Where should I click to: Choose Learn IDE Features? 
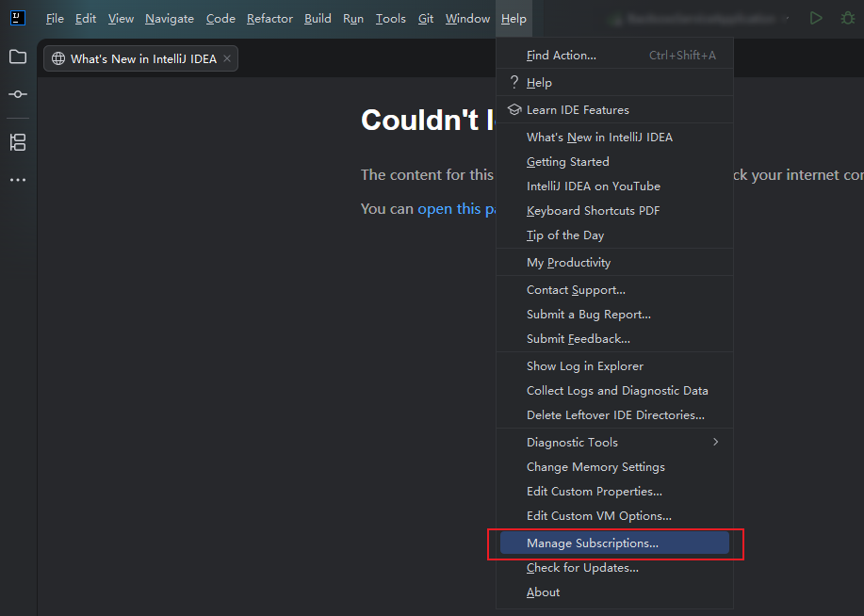[614, 109]
